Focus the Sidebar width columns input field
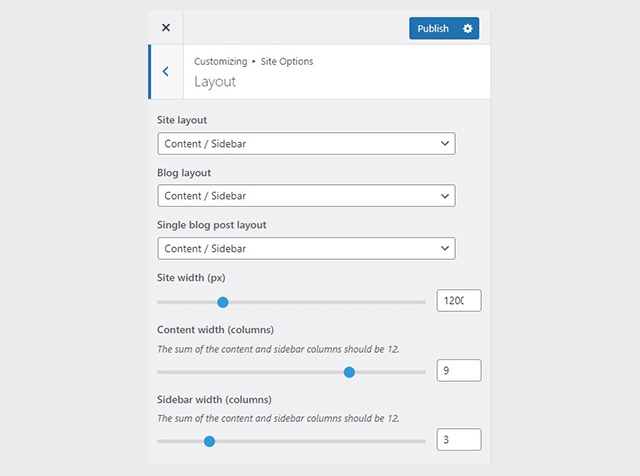 pos(459,440)
